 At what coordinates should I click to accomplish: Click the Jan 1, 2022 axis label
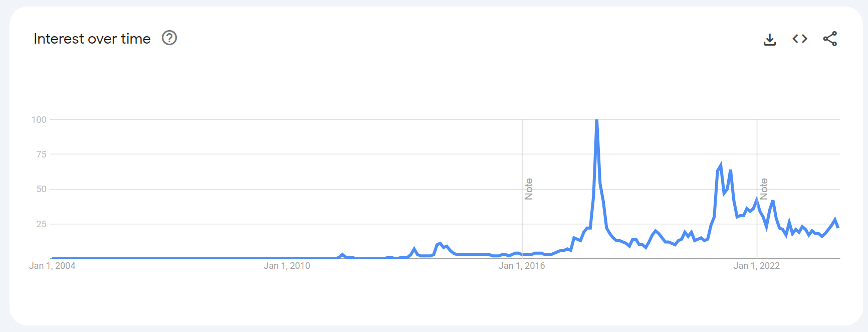coord(757,266)
